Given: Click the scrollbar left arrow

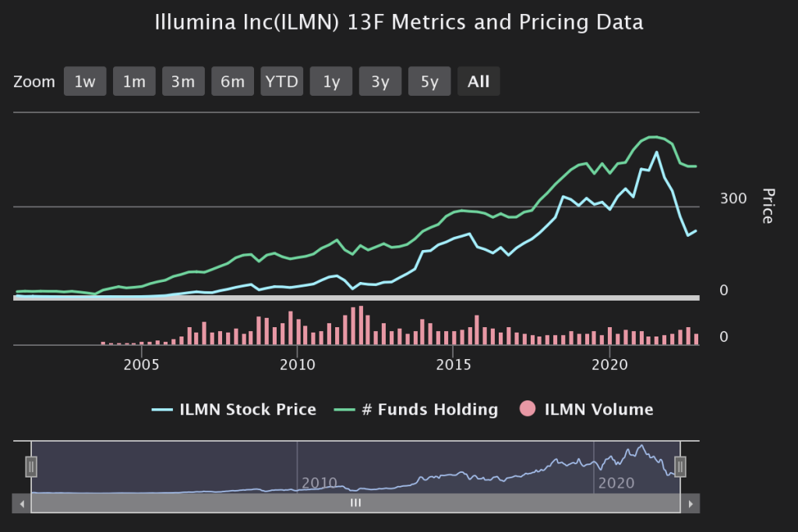Looking at the screenshot, I should [22, 503].
